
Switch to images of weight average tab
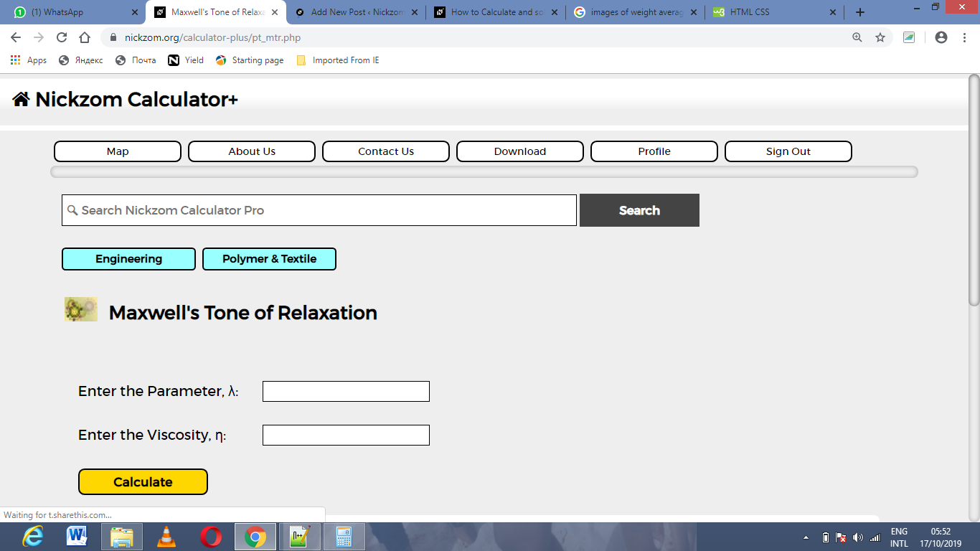point(636,12)
